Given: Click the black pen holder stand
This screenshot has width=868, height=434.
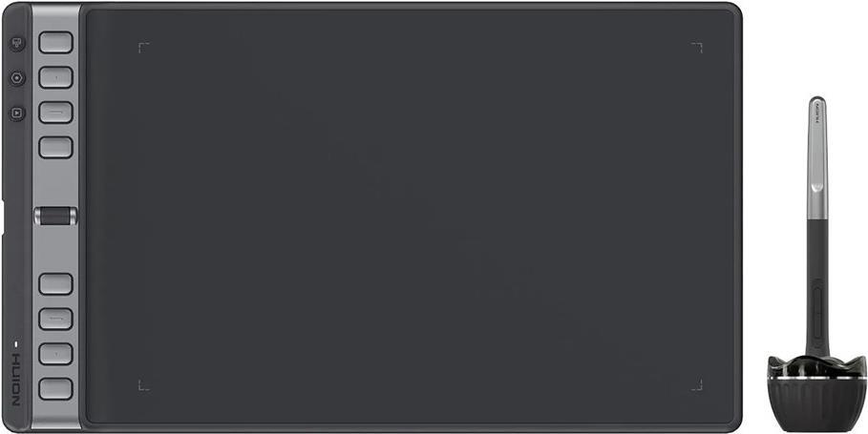Looking at the screenshot, I should click(x=817, y=394).
